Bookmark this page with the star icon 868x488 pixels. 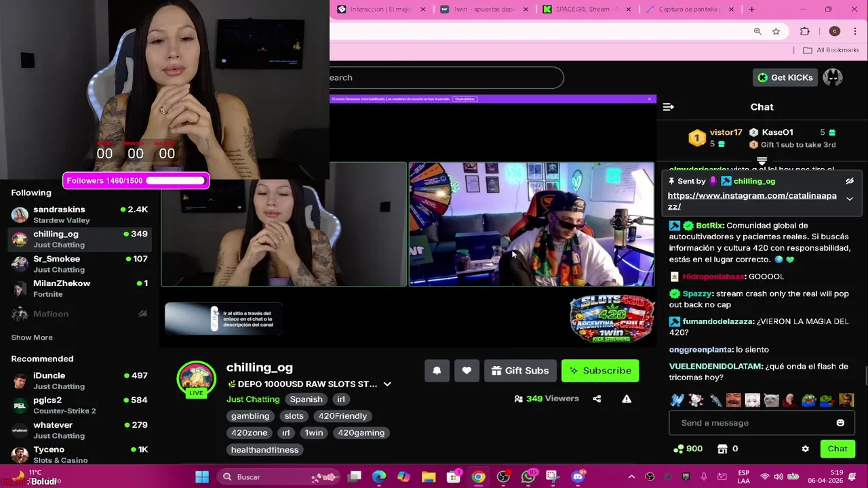pos(776,31)
